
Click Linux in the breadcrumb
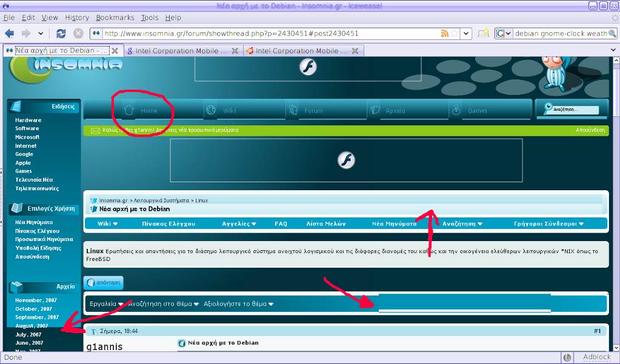[x=202, y=200]
